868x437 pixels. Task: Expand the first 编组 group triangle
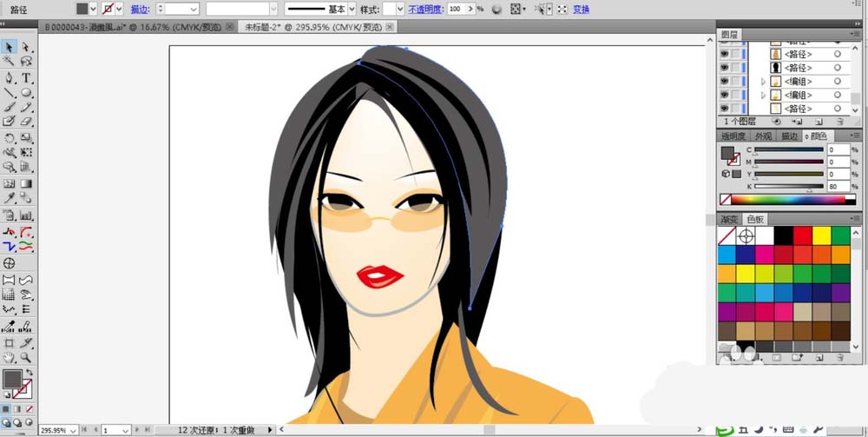point(763,82)
